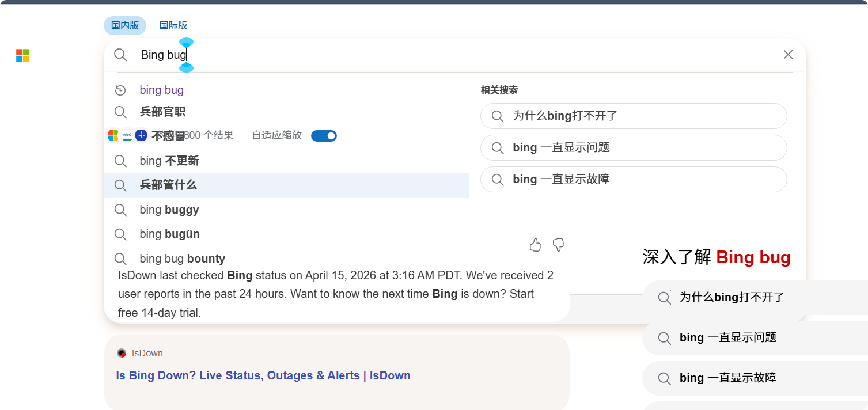The image size is (868, 410).
Task: Select the purple 'bing bug' history suggestion
Action: pos(162,90)
